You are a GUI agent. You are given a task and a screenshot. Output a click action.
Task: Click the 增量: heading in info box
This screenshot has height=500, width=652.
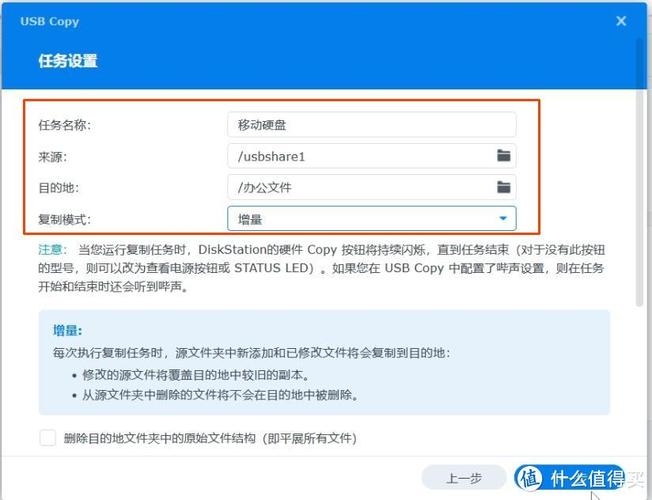(67, 330)
